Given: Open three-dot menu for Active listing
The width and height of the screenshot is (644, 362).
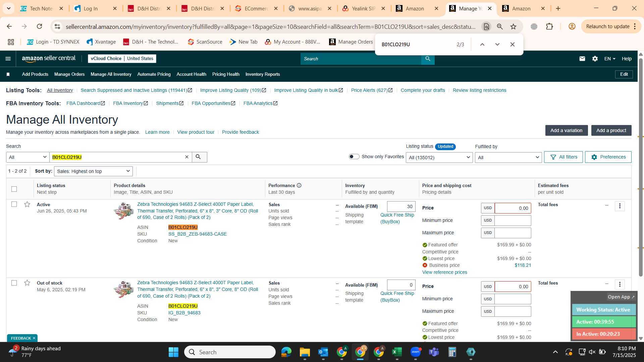Looking at the screenshot, I should (620, 206).
